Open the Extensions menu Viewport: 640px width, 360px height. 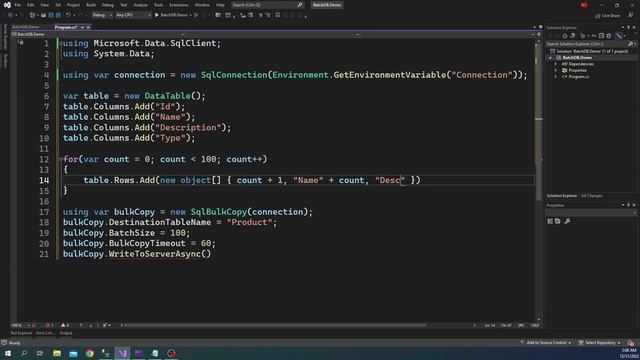click(179, 5)
